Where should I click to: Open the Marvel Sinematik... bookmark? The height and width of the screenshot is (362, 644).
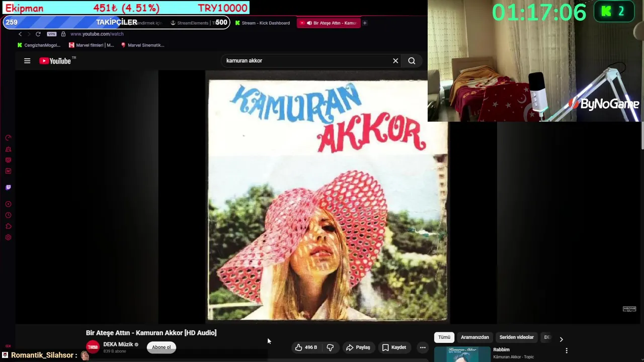pos(143,45)
